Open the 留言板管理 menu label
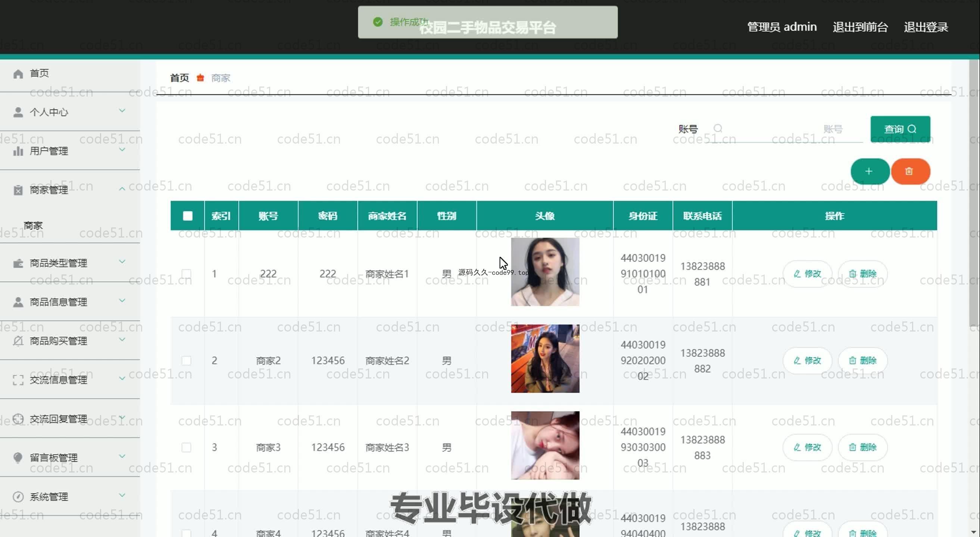The image size is (980, 537). 54,458
